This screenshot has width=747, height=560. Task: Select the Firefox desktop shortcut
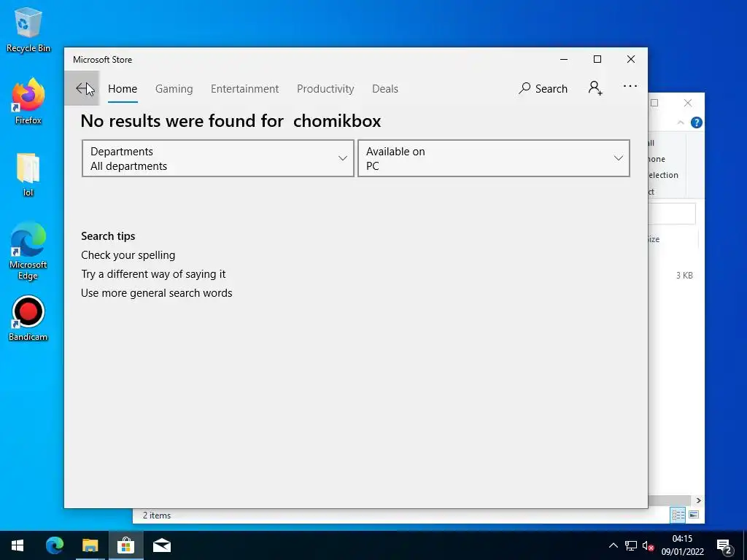(28, 101)
